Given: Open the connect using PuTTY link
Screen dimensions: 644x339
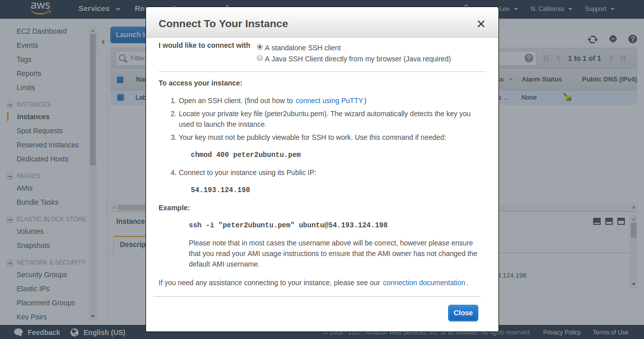Looking at the screenshot, I should [329, 101].
